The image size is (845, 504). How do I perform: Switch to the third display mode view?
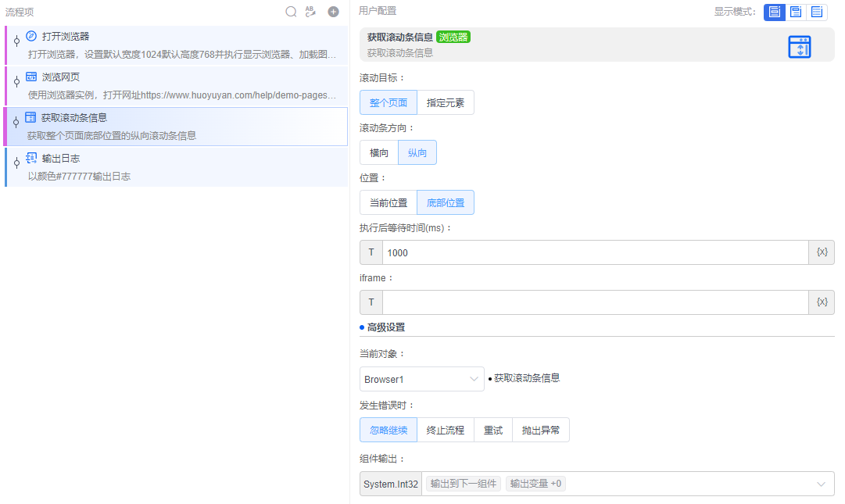click(818, 12)
